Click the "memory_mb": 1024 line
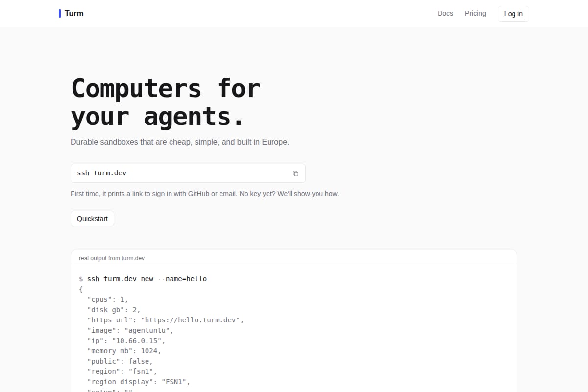 pyautogui.click(x=124, y=351)
